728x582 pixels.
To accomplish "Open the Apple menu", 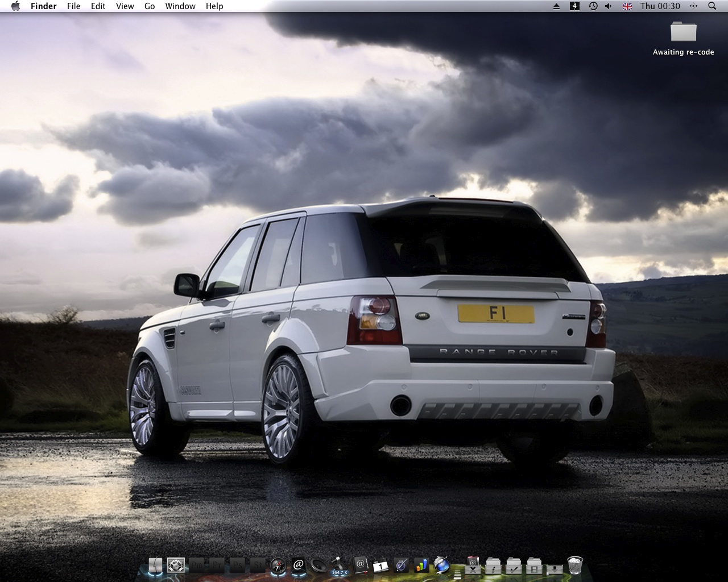I will (x=15, y=6).
